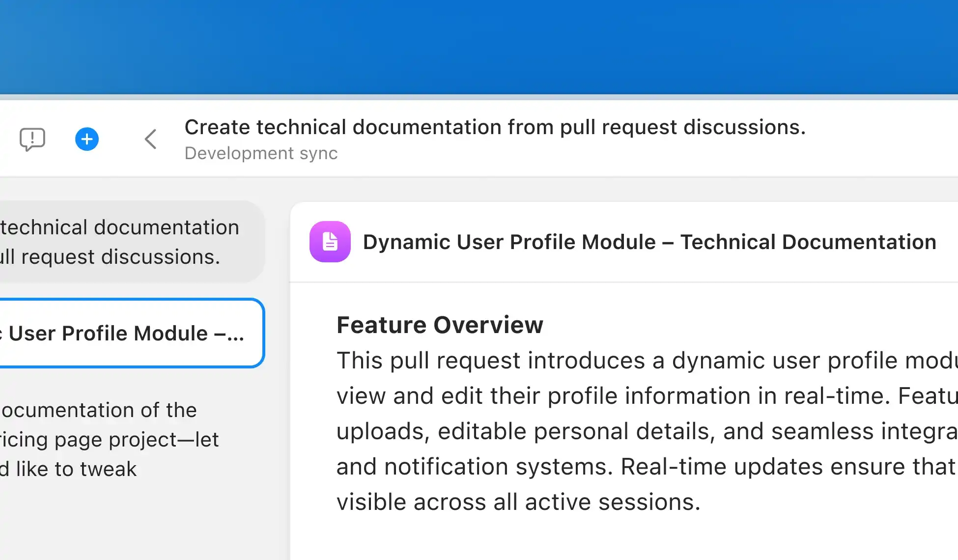Click the phrase 'Real-time updates ensure' in paragraph
958x560 pixels.
coord(764,467)
